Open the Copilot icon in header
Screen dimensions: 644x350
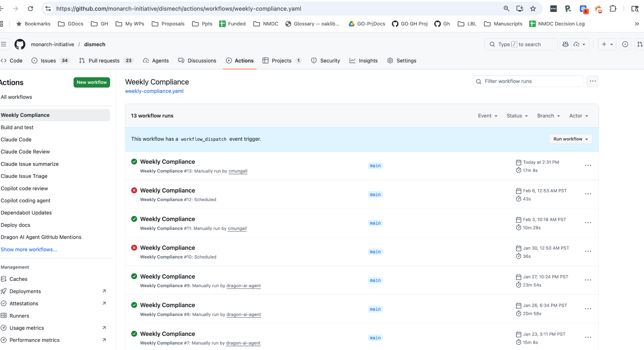point(565,44)
